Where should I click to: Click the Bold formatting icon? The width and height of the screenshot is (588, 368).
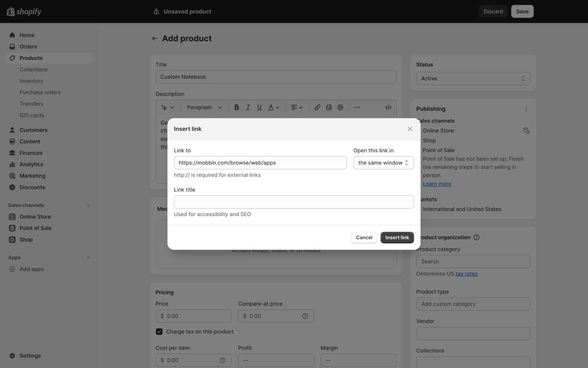pyautogui.click(x=236, y=107)
